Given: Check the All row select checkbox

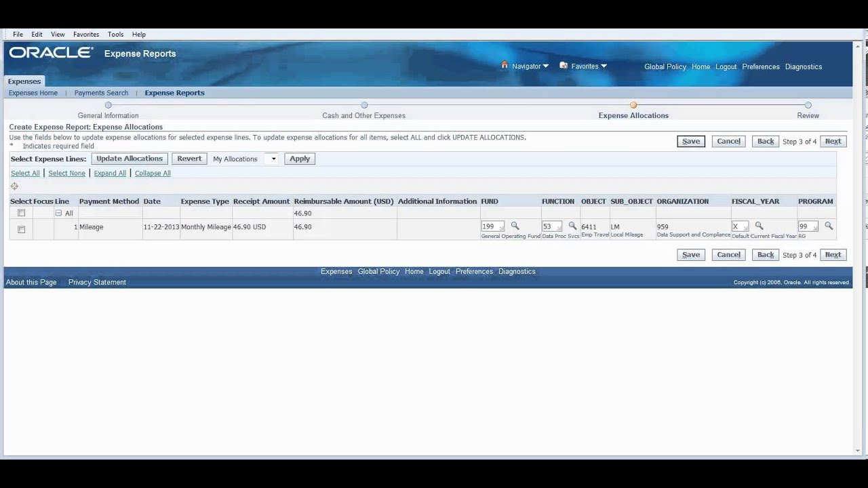Looking at the screenshot, I should click(x=22, y=213).
